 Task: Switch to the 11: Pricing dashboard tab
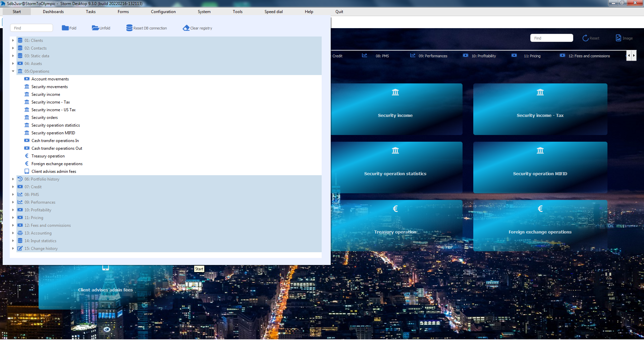click(532, 56)
